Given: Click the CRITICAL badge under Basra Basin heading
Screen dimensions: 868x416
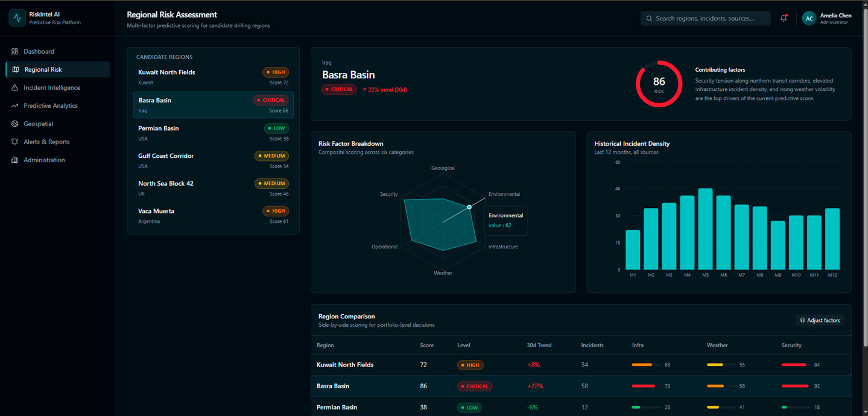Looking at the screenshot, I should (340, 89).
